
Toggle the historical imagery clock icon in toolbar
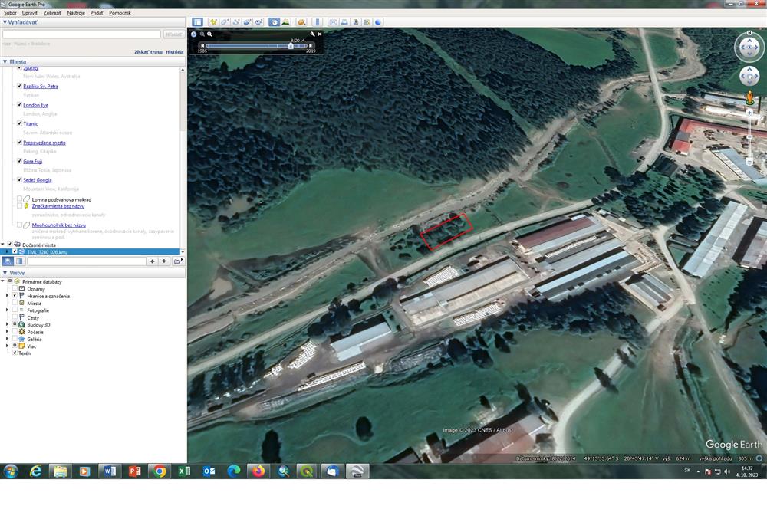point(274,22)
